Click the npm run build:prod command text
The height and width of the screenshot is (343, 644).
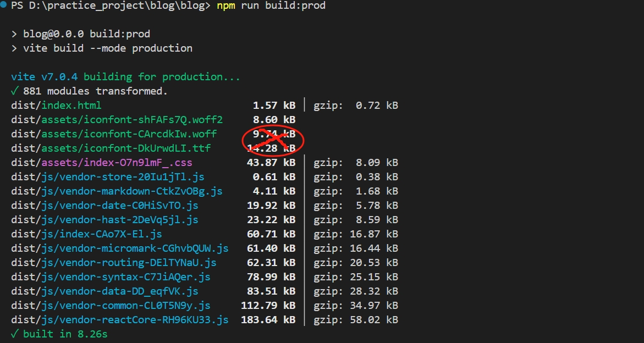[x=271, y=5]
